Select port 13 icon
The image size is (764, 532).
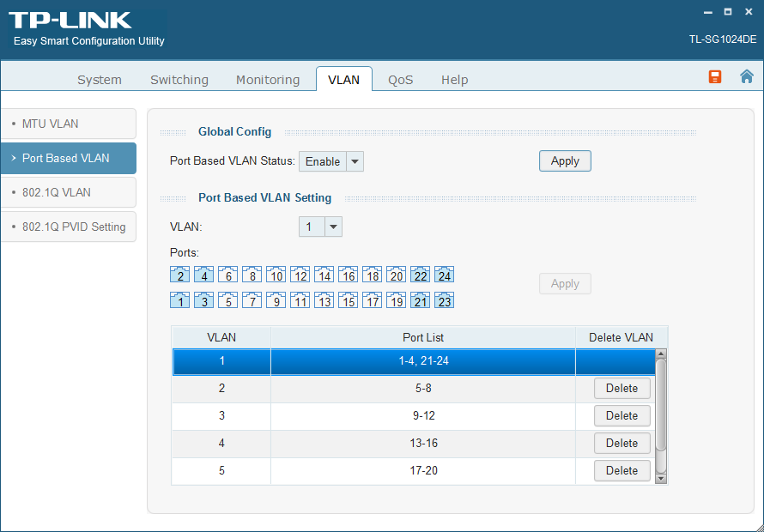pyautogui.click(x=324, y=299)
